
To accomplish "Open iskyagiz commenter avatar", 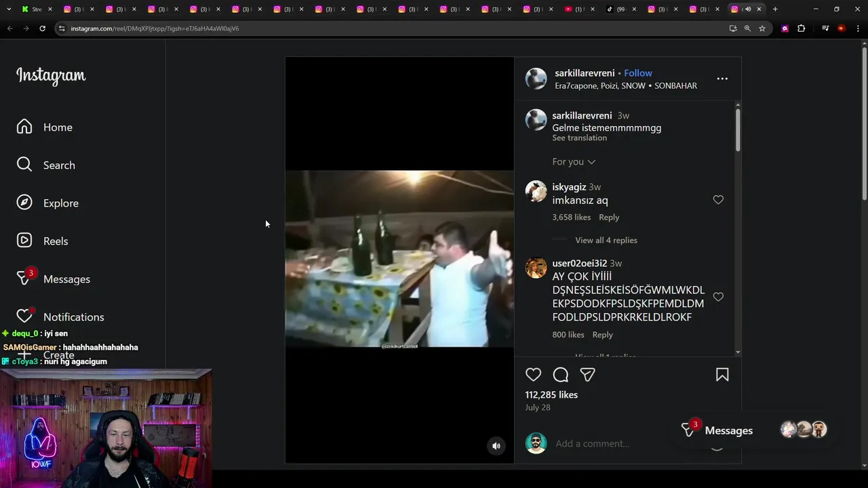I will [536, 192].
